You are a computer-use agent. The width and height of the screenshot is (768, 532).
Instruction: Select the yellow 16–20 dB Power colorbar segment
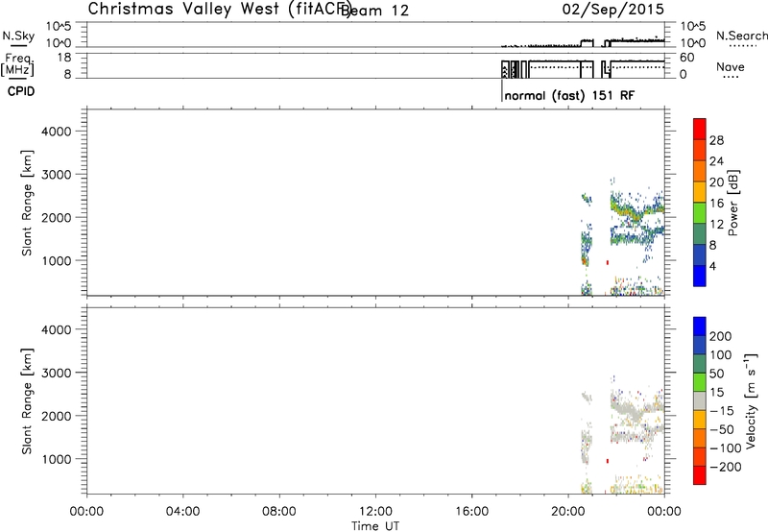click(x=700, y=191)
